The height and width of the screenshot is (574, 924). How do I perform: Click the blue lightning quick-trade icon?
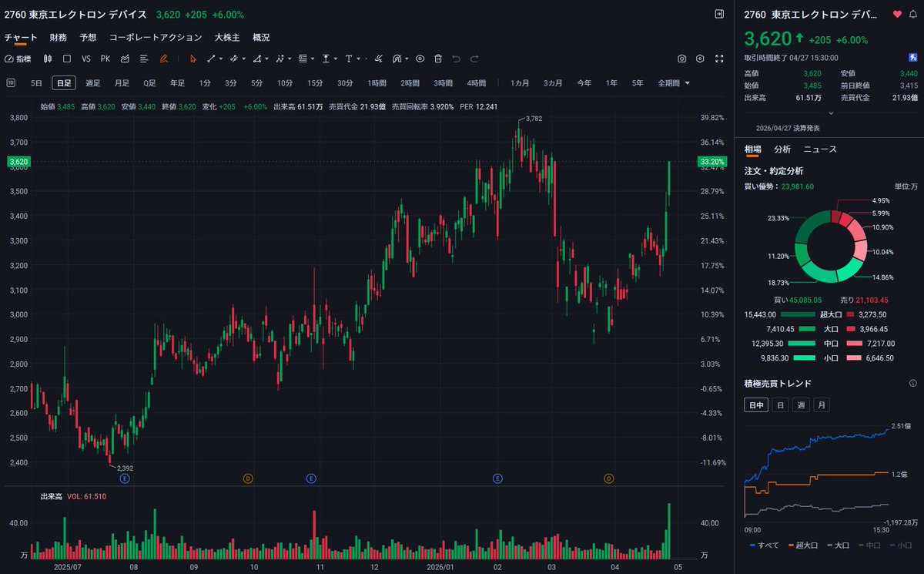click(x=912, y=57)
